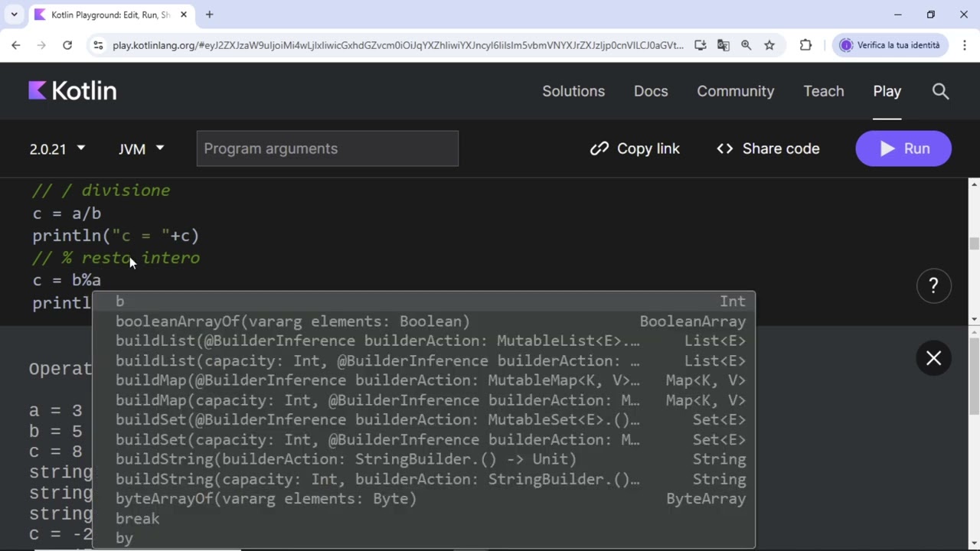Select the Play menu item

coord(887,91)
